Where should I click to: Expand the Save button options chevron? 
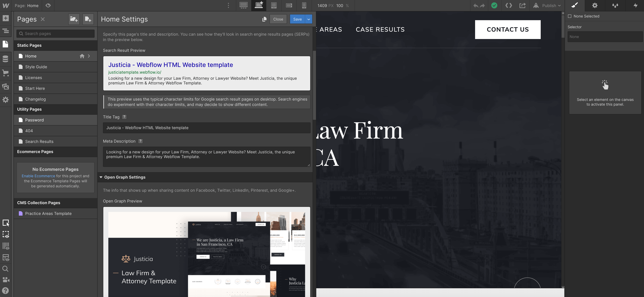coord(309,19)
